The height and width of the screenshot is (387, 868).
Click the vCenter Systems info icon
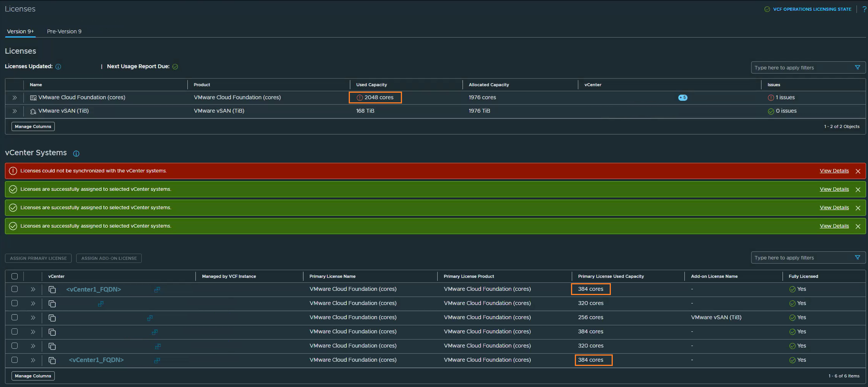click(76, 154)
